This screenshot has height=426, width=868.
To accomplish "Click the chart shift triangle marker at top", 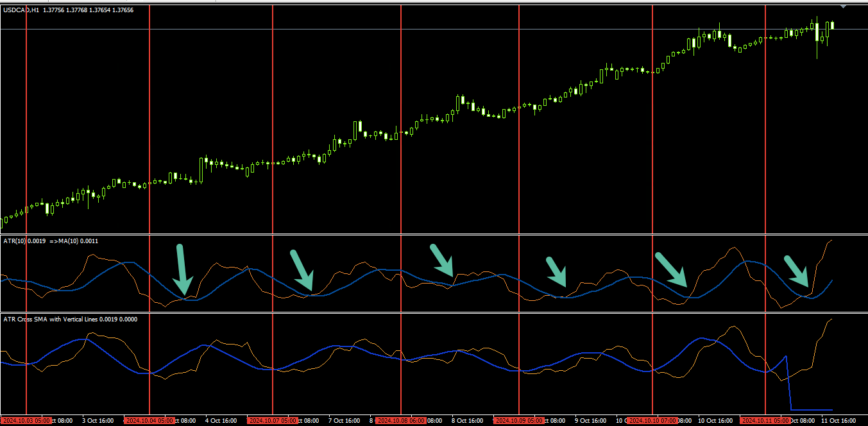I will [x=843, y=6].
